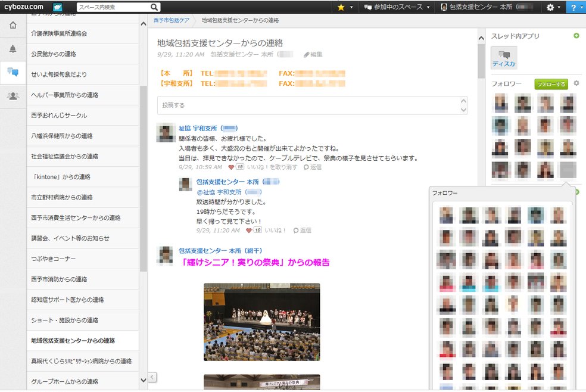Collapse the post box with up chevron
This screenshot has height=392, width=586.
click(x=463, y=101)
